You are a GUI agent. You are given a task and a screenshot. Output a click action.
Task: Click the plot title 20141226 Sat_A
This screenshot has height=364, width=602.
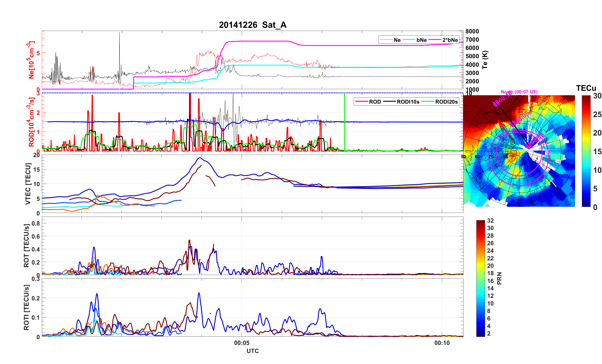252,25
